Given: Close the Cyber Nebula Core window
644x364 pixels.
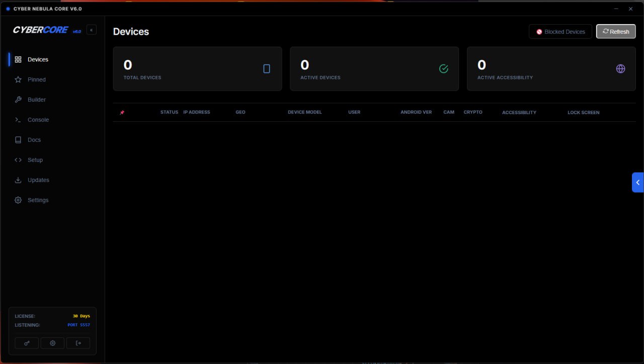Looking at the screenshot, I should pyautogui.click(x=630, y=9).
